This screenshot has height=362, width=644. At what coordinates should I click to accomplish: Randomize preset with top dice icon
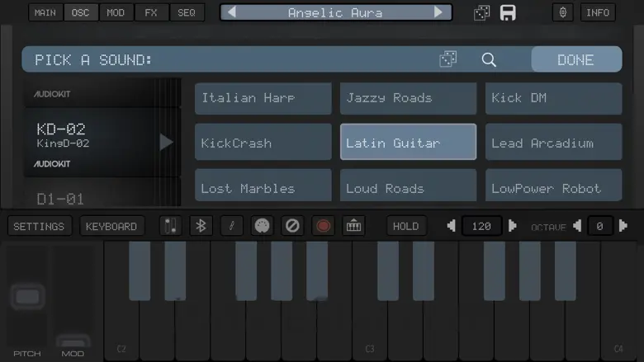(481, 12)
